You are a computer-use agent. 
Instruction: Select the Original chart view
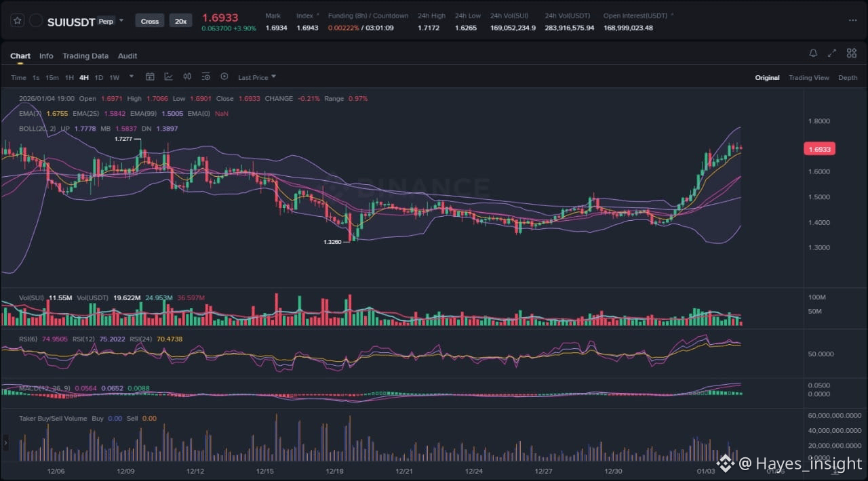pyautogui.click(x=767, y=78)
